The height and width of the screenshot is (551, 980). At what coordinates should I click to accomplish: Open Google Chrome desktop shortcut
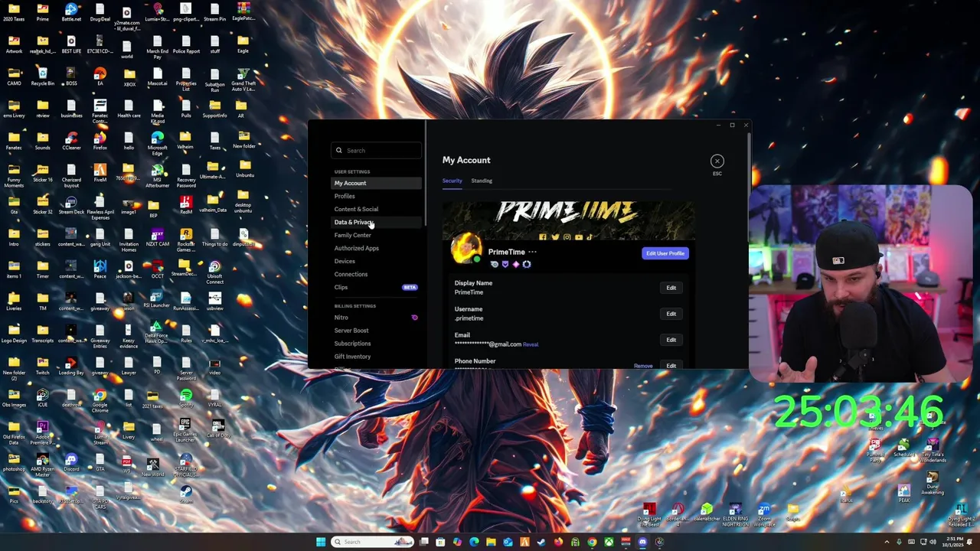(100, 400)
